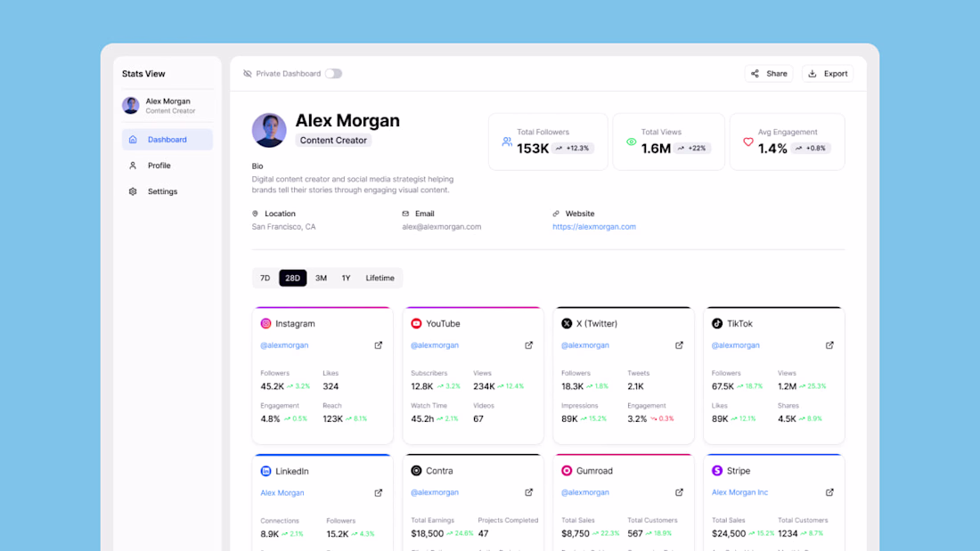The width and height of the screenshot is (980, 551).
Task: Click the @alexmorgan handle on Instagram card
Action: [284, 345]
